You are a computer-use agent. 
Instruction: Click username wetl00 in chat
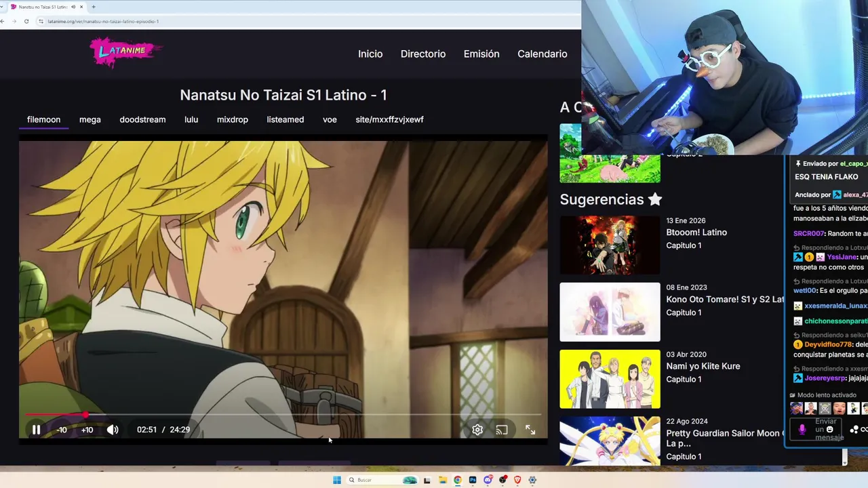(x=804, y=291)
